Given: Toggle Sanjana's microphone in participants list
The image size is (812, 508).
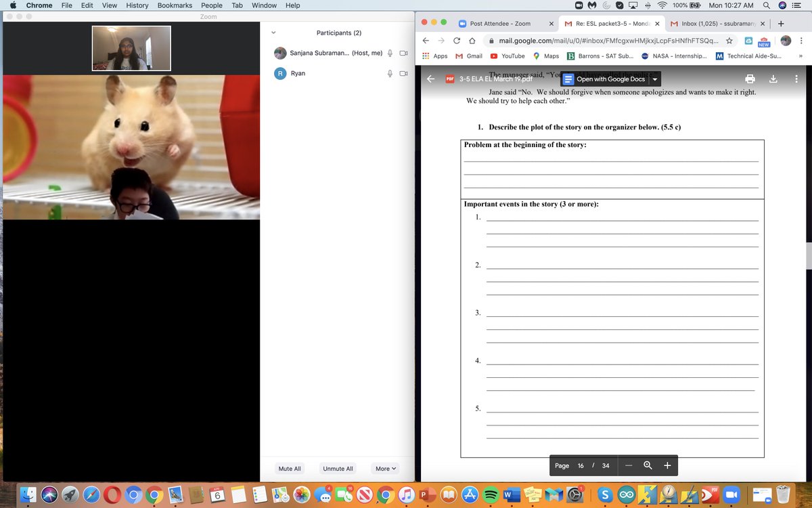Looking at the screenshot, I should click(x=390, y=53).
